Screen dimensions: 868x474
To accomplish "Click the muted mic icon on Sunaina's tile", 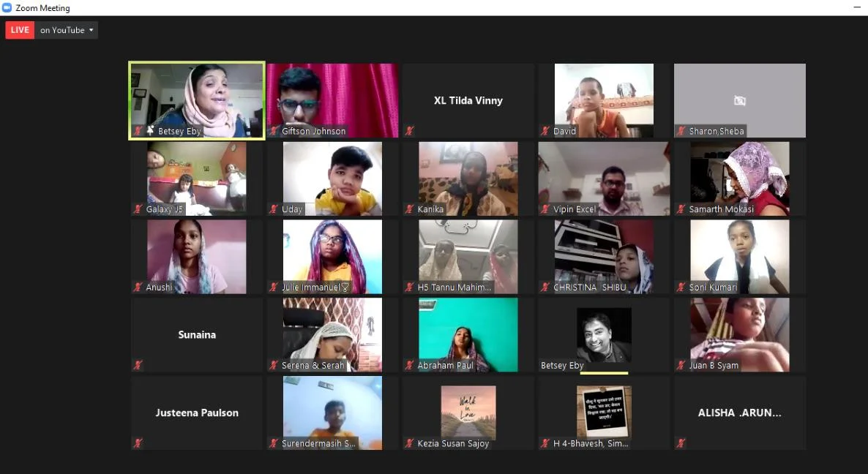I will (138, 365).
